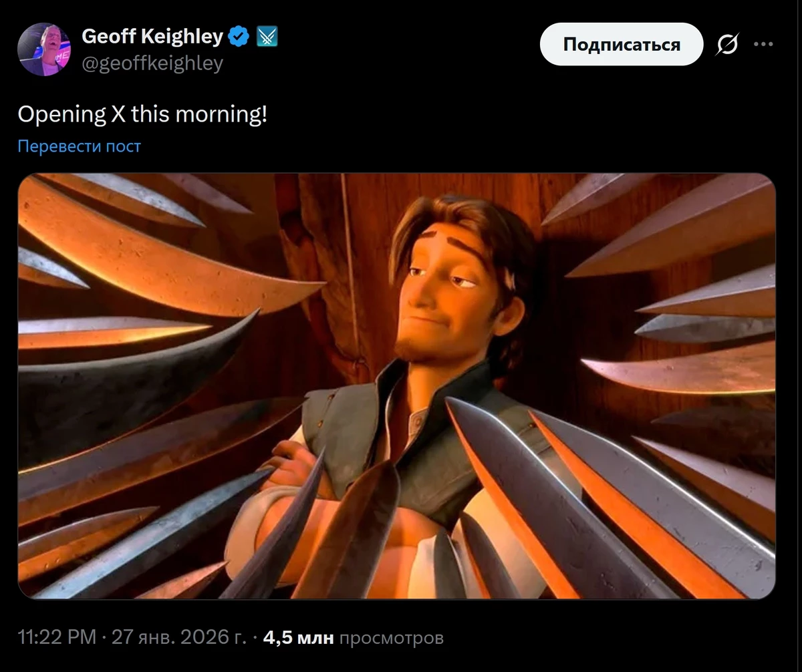The height and width of the screenshot is (672, 802).
Task: Open the @geoffkeighley handle link
Action: point(152,63)
